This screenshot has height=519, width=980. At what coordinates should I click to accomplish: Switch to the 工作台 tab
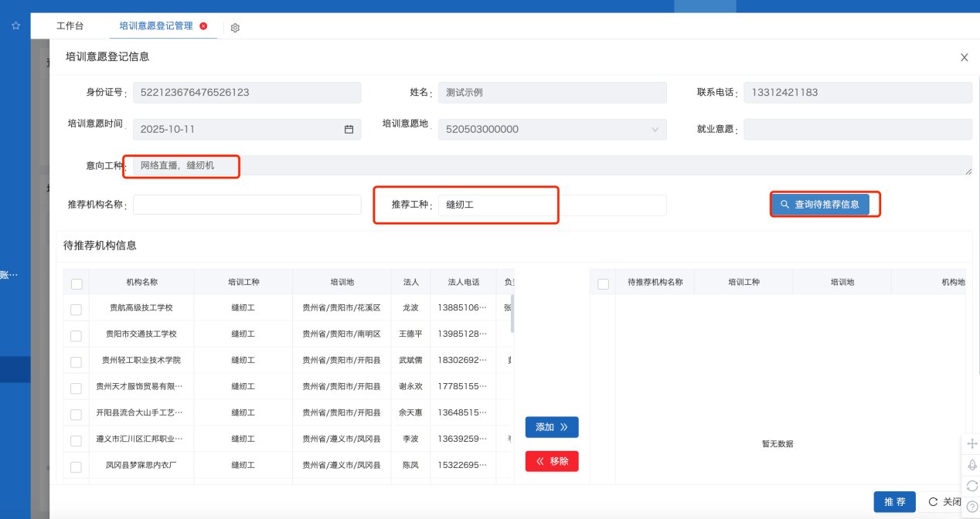(x=70, y=25)
